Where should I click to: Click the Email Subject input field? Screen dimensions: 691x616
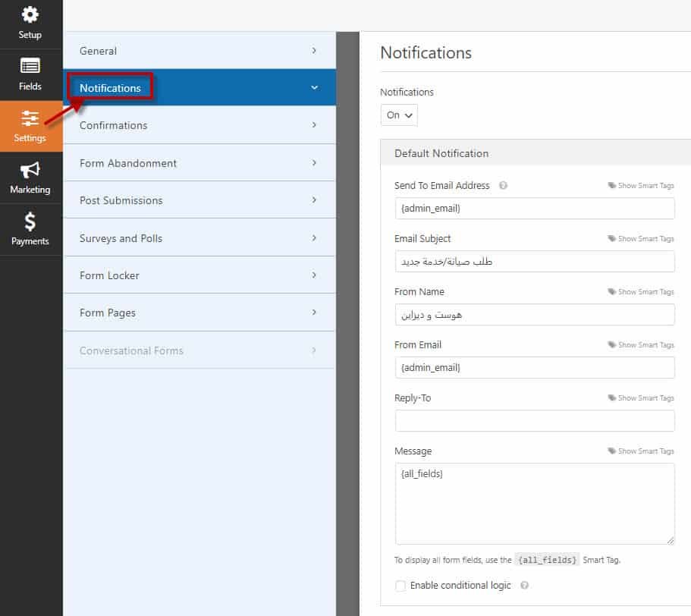pyautogui.click(x=535, y=262)
